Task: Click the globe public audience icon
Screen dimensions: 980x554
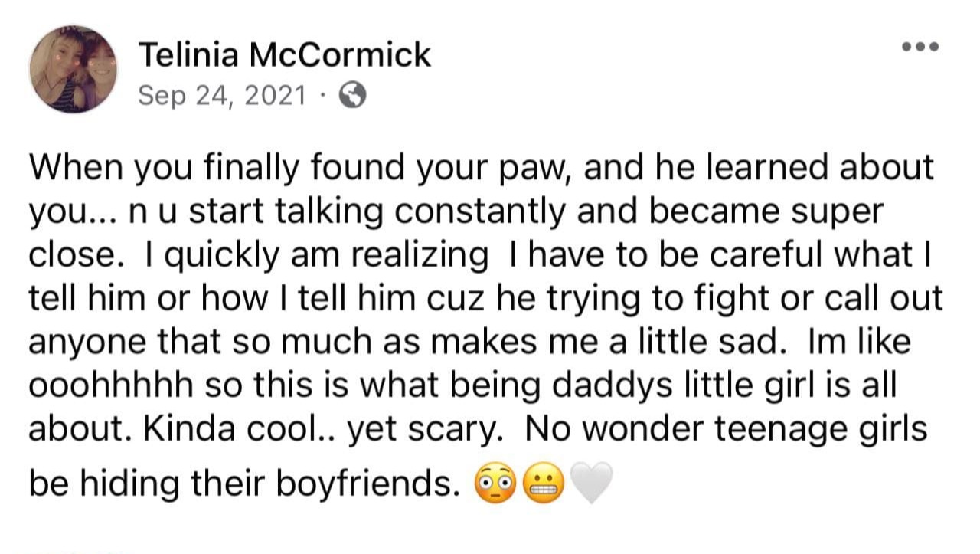Action: click(352, 96)
